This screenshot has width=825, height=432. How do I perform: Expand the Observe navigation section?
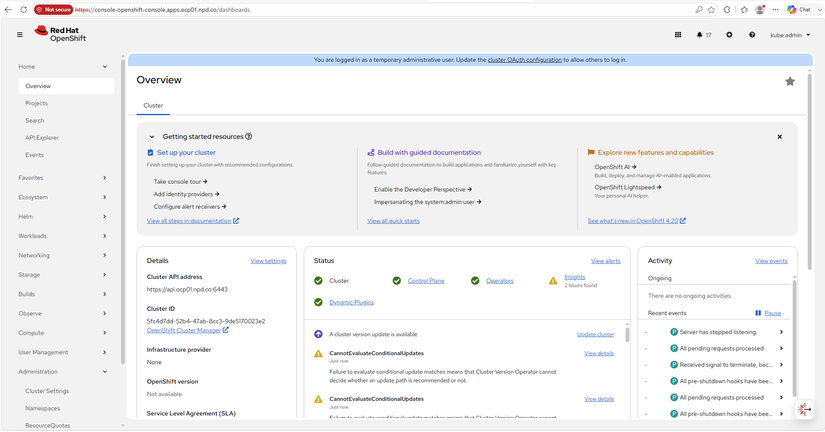[x=105, y=314]
